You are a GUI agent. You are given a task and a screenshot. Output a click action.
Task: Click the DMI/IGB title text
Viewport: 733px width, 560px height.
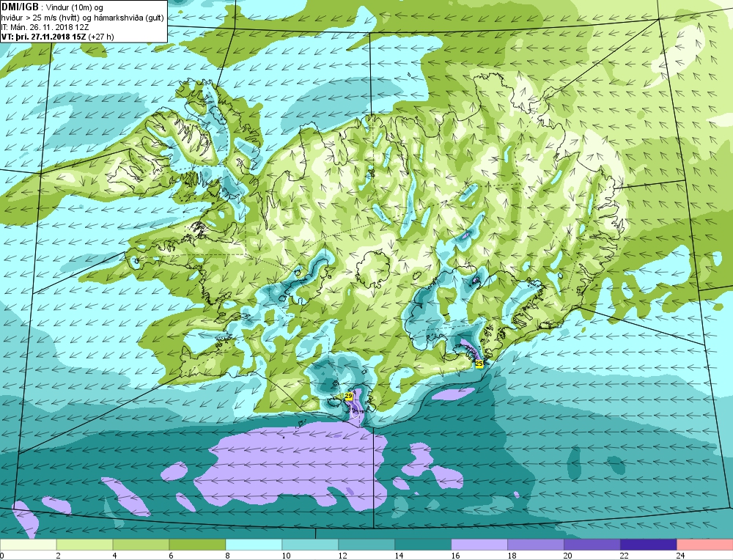point(20,7)
